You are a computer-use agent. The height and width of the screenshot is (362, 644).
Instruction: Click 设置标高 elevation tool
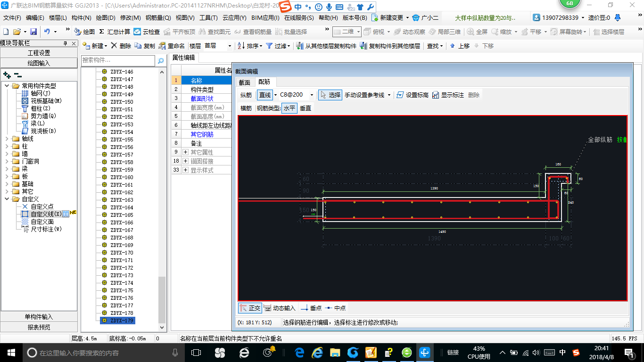(412, 95)
